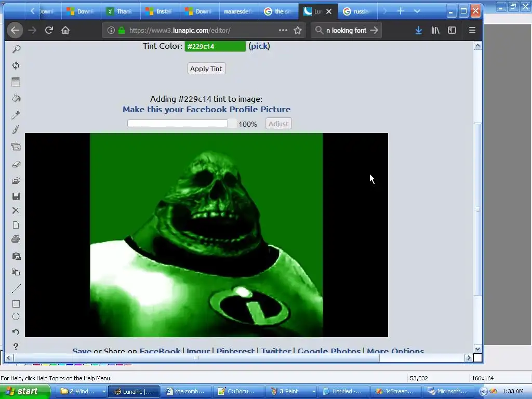This screenshot has height=399, width=532.
Task: Open the JsScreen taskbar item
Action: coord(395,391)
